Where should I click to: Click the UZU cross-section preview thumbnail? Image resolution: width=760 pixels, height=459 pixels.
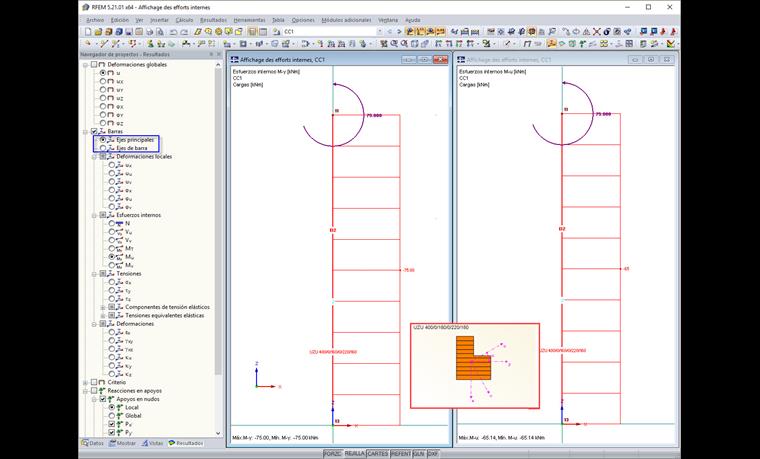pos(475,366)
